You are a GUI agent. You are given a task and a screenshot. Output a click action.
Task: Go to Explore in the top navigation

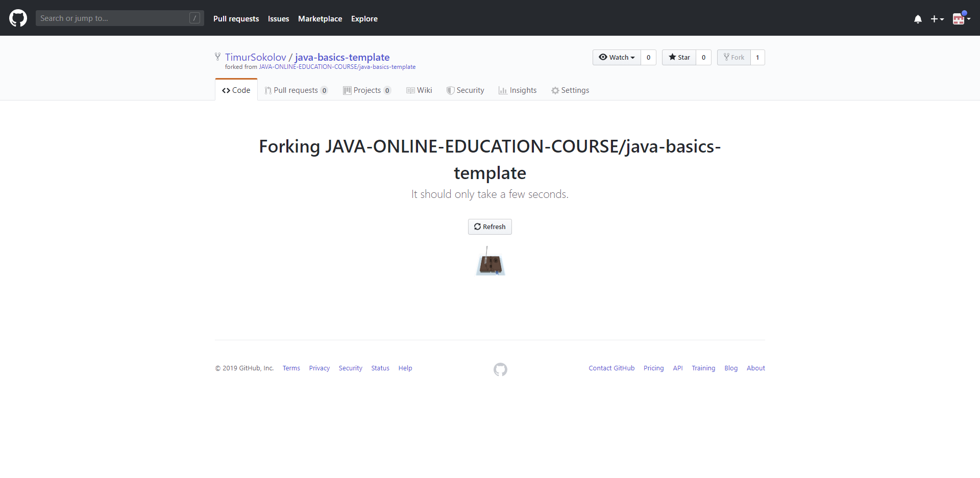(x=364, y=18)
